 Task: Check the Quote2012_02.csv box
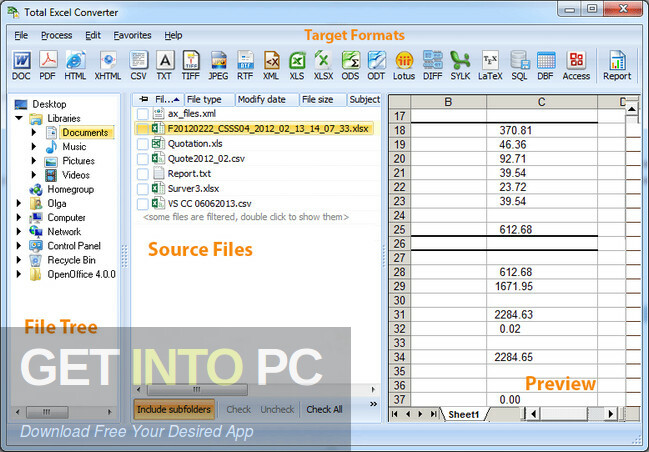[x=142, y=159]
